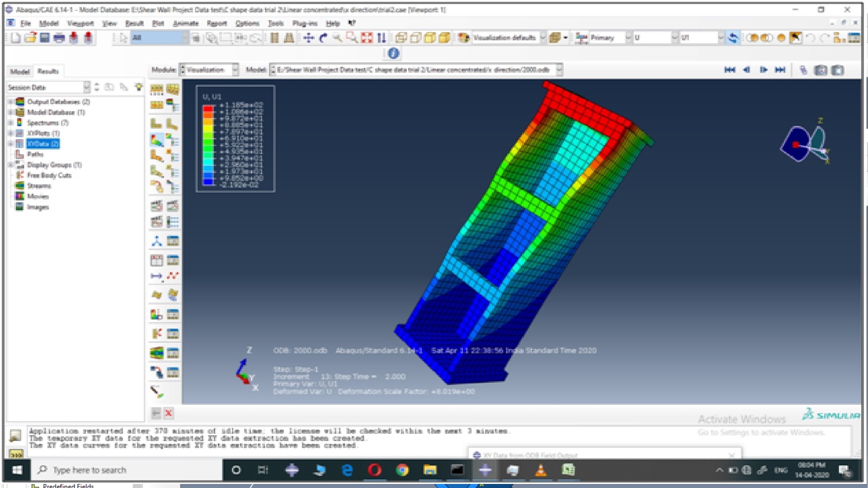Image resolution: width=868 pixels, height=488 pixels.
Task: Toggle hidden render style
Action: pyautogui.click(x=415, y=38)
